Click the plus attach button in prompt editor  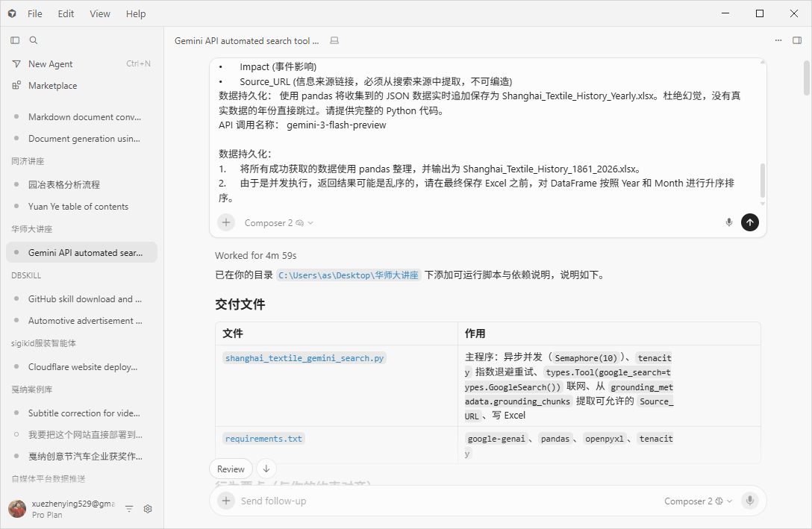pos(226,222)
